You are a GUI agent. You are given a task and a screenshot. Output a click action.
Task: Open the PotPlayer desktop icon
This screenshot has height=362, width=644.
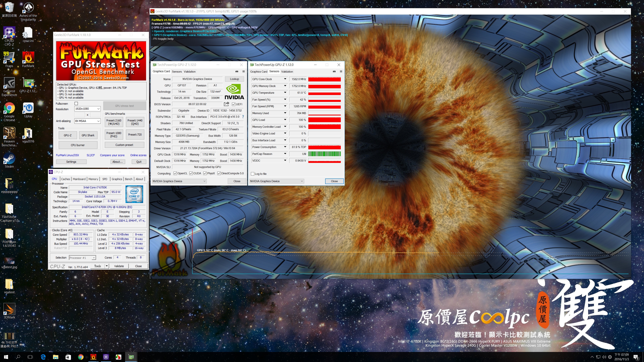point(9,238)
